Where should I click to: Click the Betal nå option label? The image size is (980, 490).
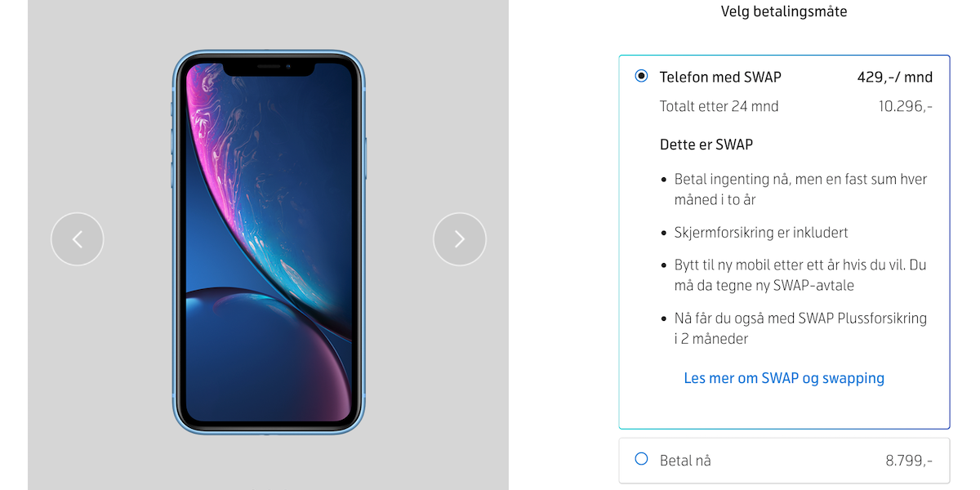coord(685,461)
